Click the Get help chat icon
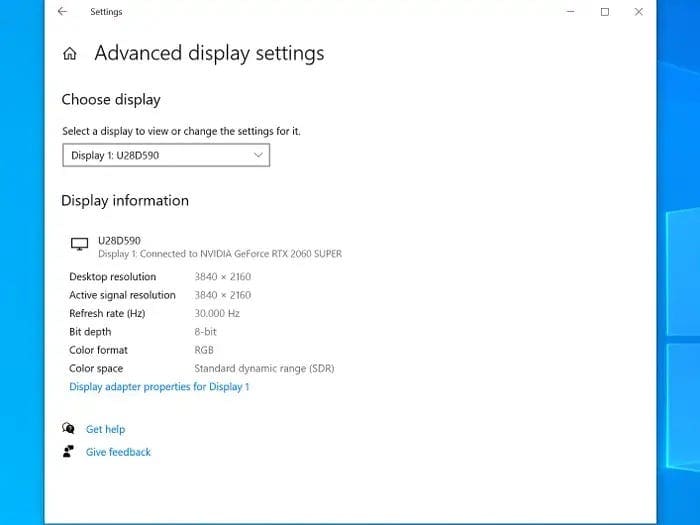700x525 pixels. pos(68,429)
